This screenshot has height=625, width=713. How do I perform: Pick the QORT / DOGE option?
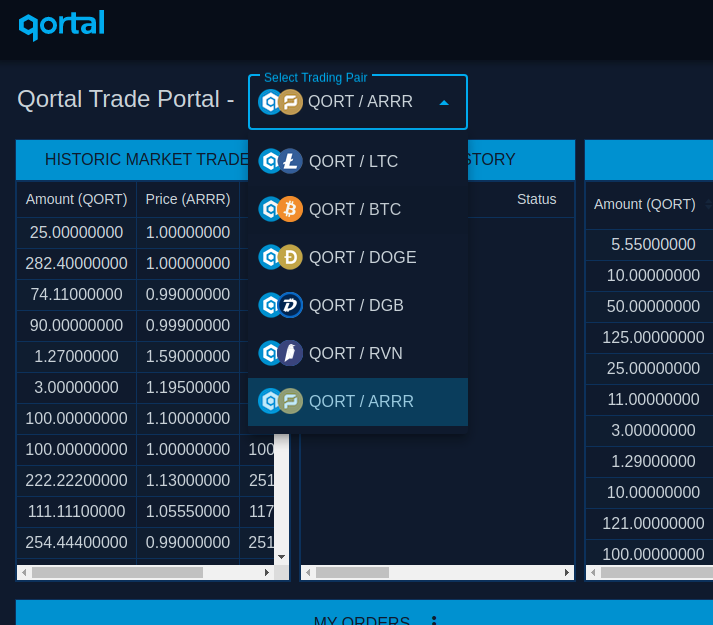tap(358, 257)
